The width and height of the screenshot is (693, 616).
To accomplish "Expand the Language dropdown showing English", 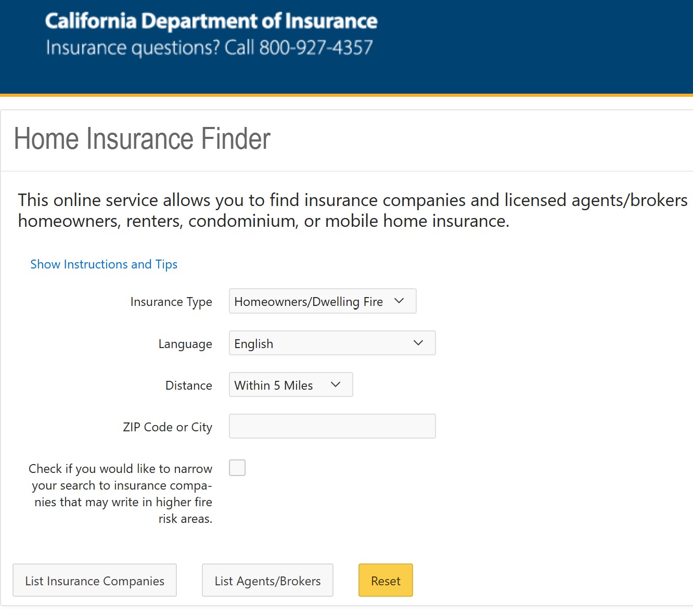I will tap(332, 343).
